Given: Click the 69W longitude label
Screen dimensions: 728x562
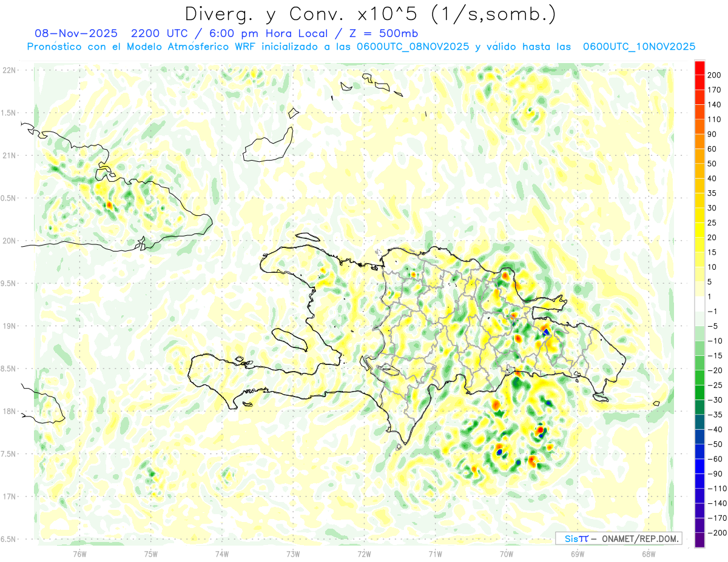Looking at the screenshot, I should (578, 554).
